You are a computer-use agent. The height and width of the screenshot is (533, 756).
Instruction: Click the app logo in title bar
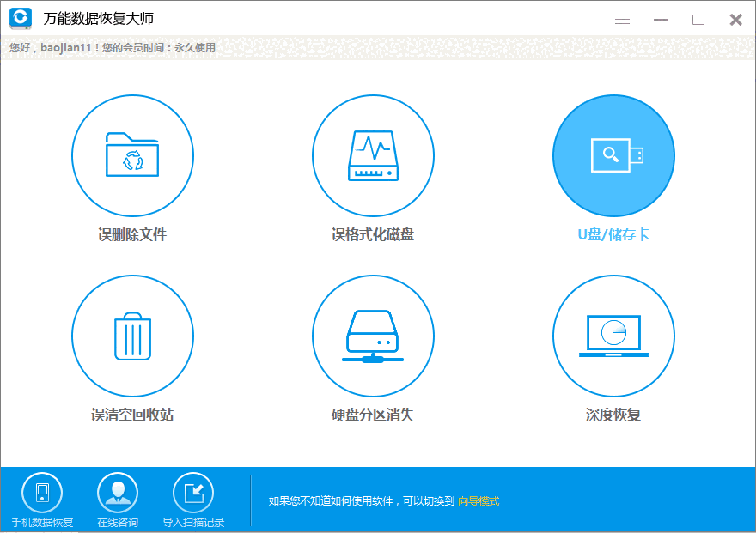(x=19, y=18)
